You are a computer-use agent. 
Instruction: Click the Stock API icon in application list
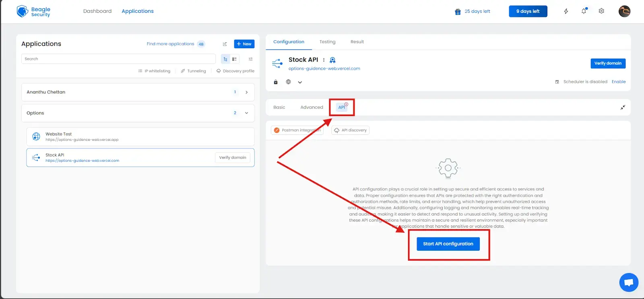[36, 158]
